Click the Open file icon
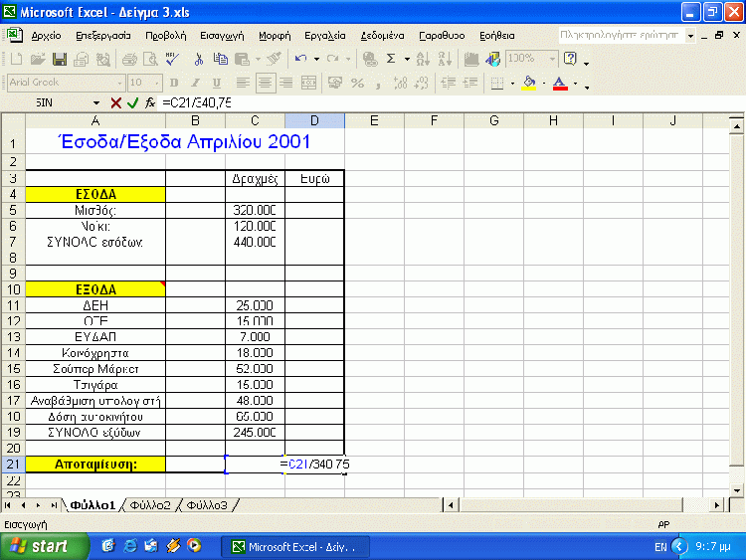Image resolution: width=746 pixels, height=560 pixels. (x=38, y=59)
